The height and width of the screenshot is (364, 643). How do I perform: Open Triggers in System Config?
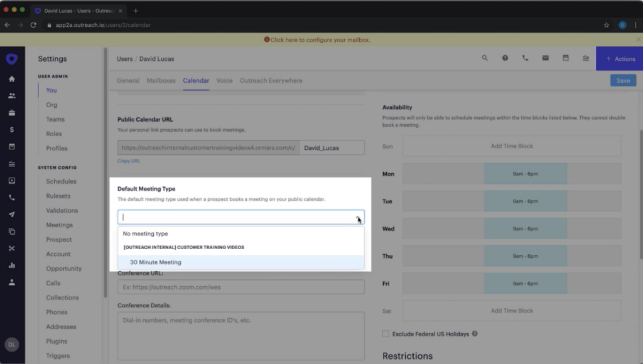(x=58, y=356)
